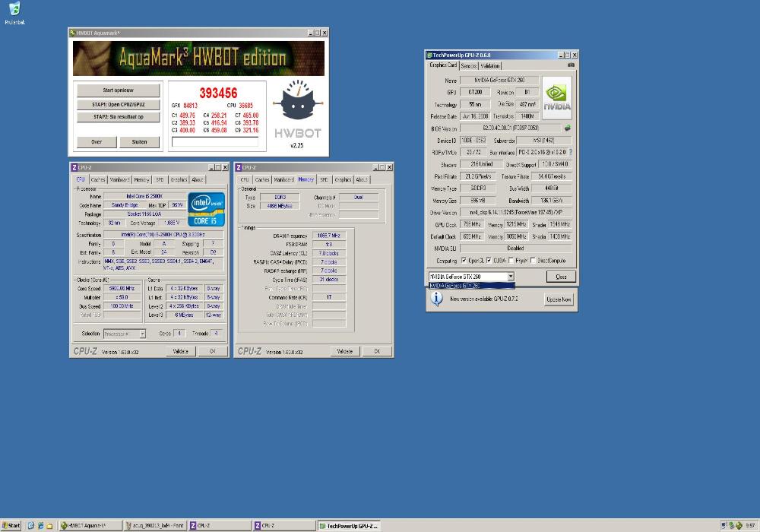Screen dimensions: 760x532
Task: Click STAP2: Sla resultaat op button
Action: [x=119, y=117]
